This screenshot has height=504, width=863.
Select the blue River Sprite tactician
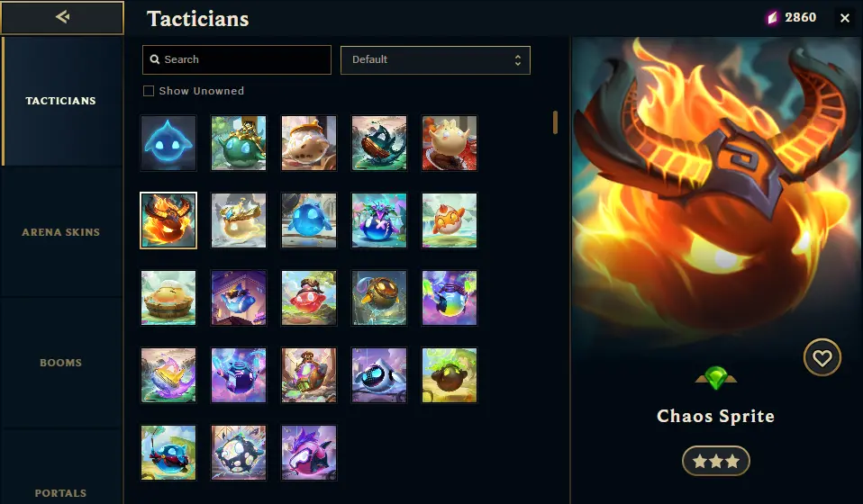point(168,143)
